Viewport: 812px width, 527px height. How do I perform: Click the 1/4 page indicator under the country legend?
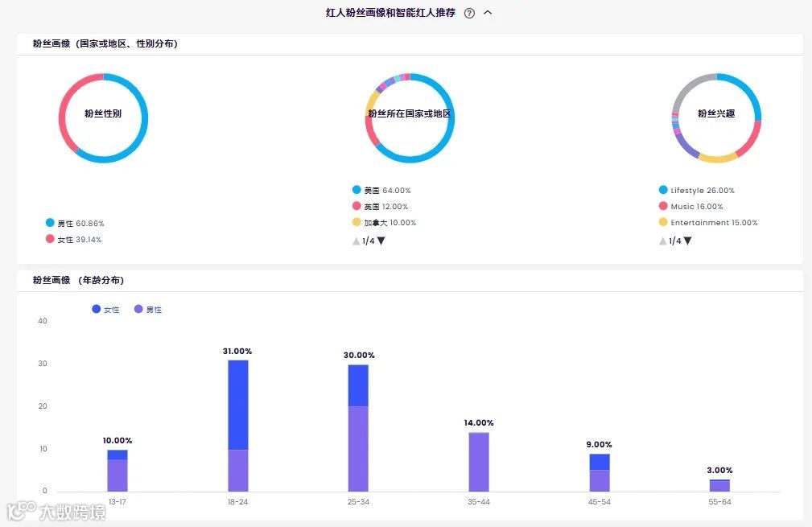click(x=369, y=241)
